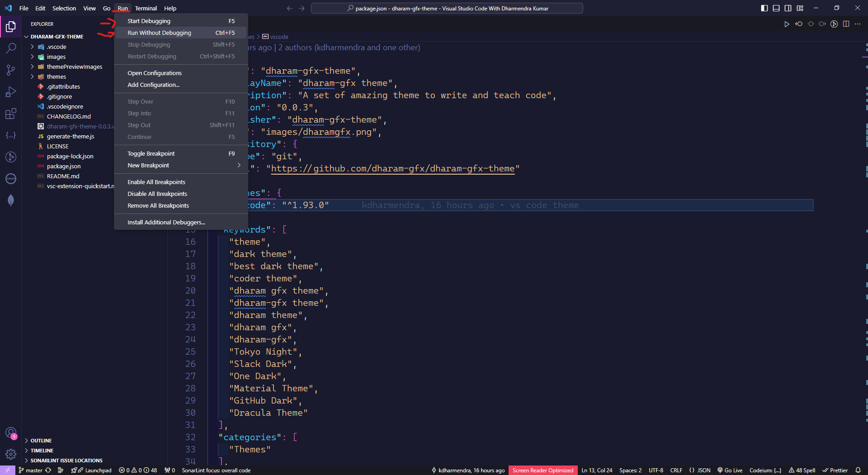This screenshot has width=868, height=475.
Task: Toggle Screen Reader Optimized mode
Action: (543, 470)
